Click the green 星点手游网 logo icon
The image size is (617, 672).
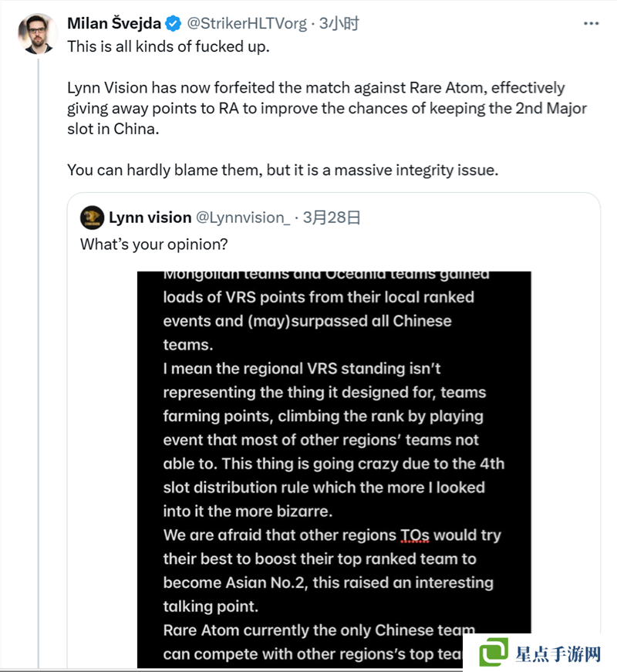[x=494, y=652]
